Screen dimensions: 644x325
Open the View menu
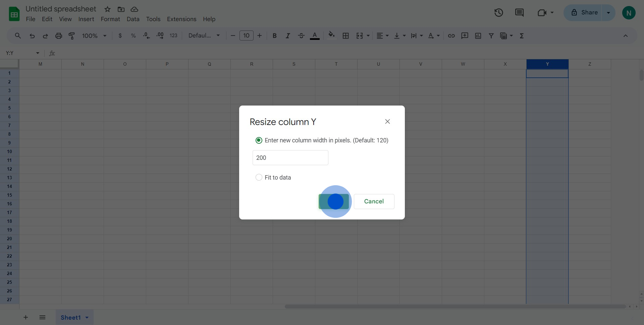pyautogui.click(x=65, y=19)
